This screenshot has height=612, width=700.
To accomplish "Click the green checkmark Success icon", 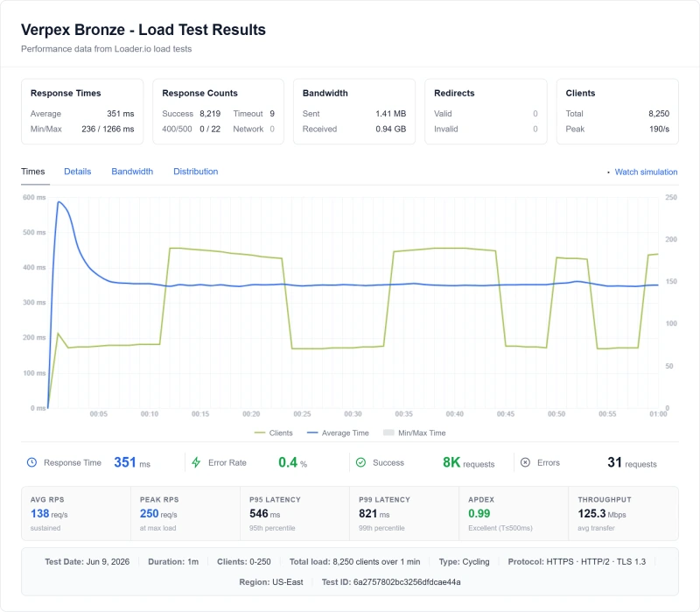I will (360, 462).
